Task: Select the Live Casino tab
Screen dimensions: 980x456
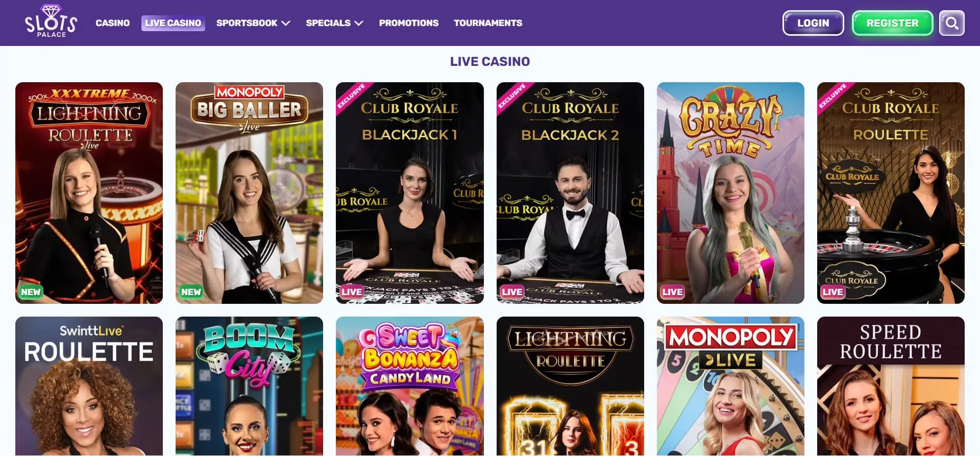Action: click(173, 23)
